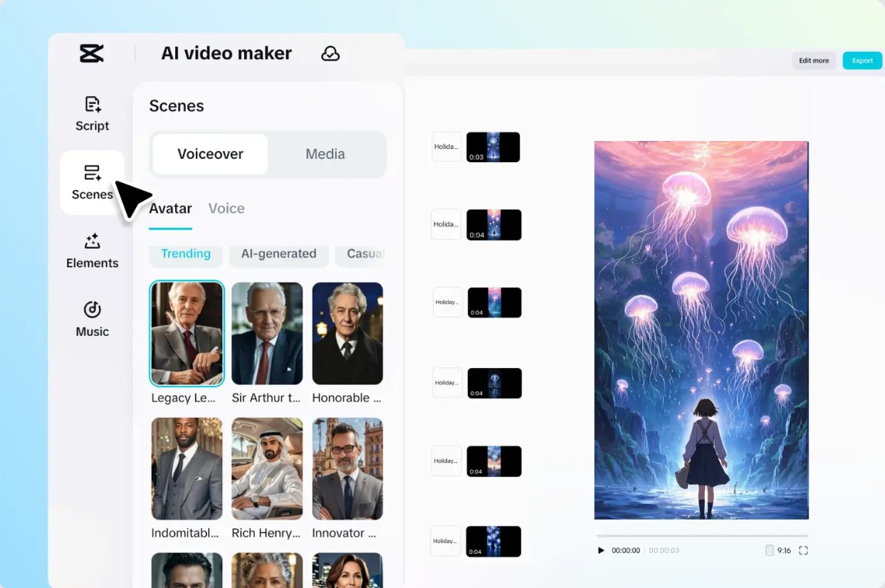Screen dimensions: 885x588
Task: Select the Avatar tab
Action: click(x=170, y=209)
